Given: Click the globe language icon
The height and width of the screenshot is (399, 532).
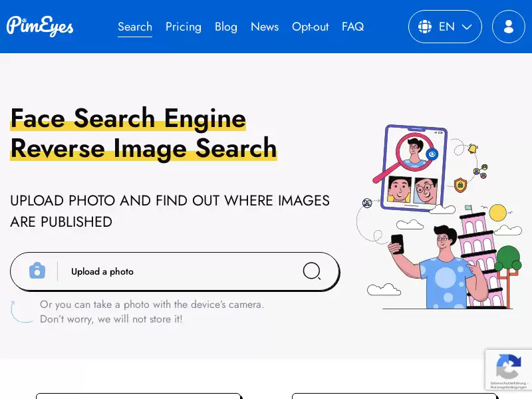Looking at the screenshot, I should (x=425, y=27).
